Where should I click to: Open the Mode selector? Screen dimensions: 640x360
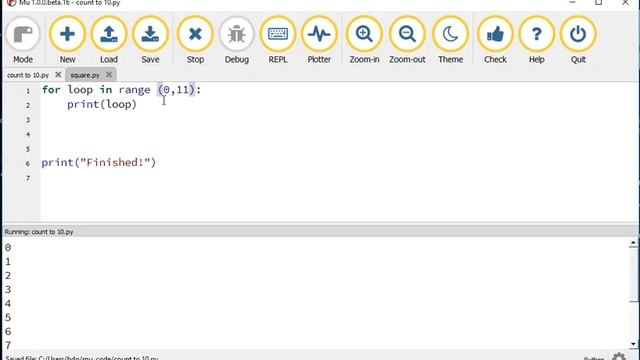[x=23, y=40]
